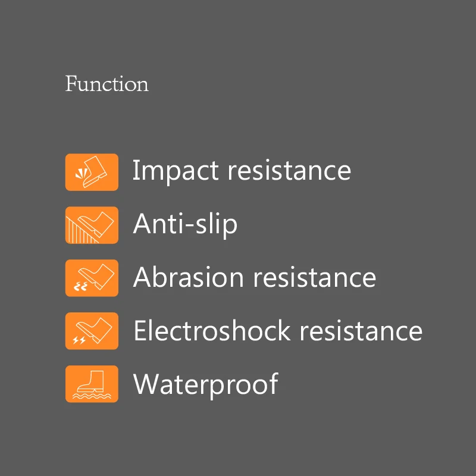The image size is (476, 476).
Task: Click lightning bolts in the Electroshock icon
Action: click(x=79, y=340)
